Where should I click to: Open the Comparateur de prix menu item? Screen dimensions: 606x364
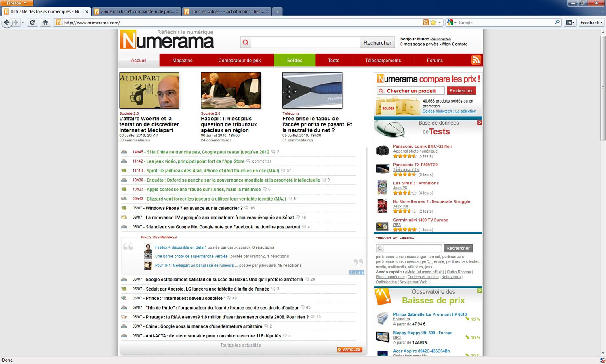click(240, 60)
